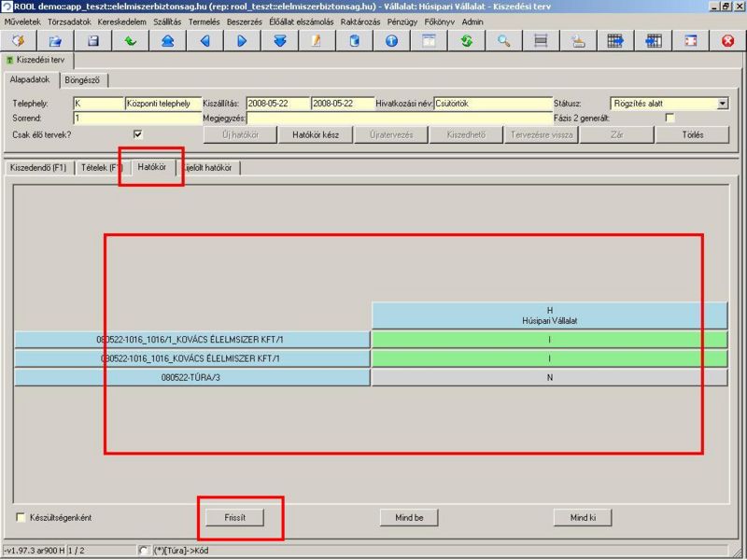Open the 'Kiszedendő (F1)' tab
This screenshot has height=560, width=747.
click(x=37, y=168)
